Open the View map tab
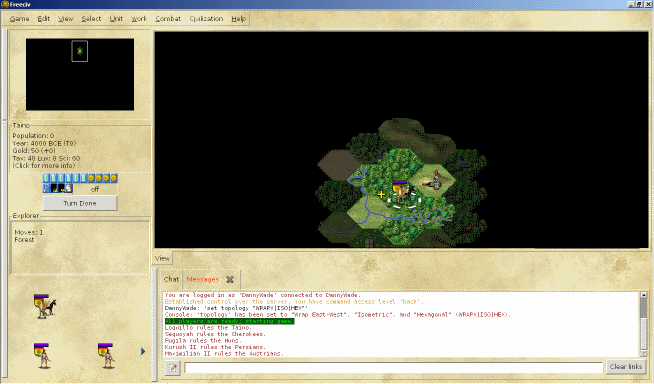Image resolution: width=654 pixels, height=384 pixels. [x=162, y=259]
